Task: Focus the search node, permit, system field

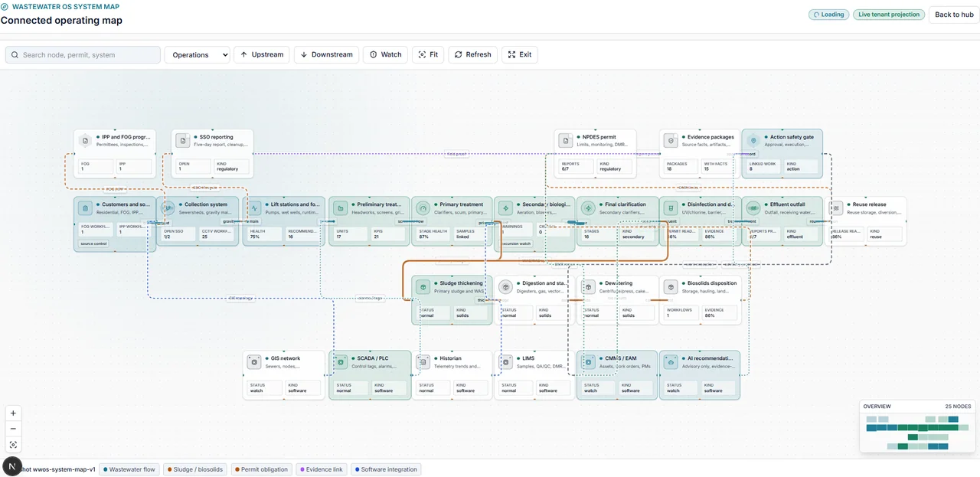Action: 83,54
